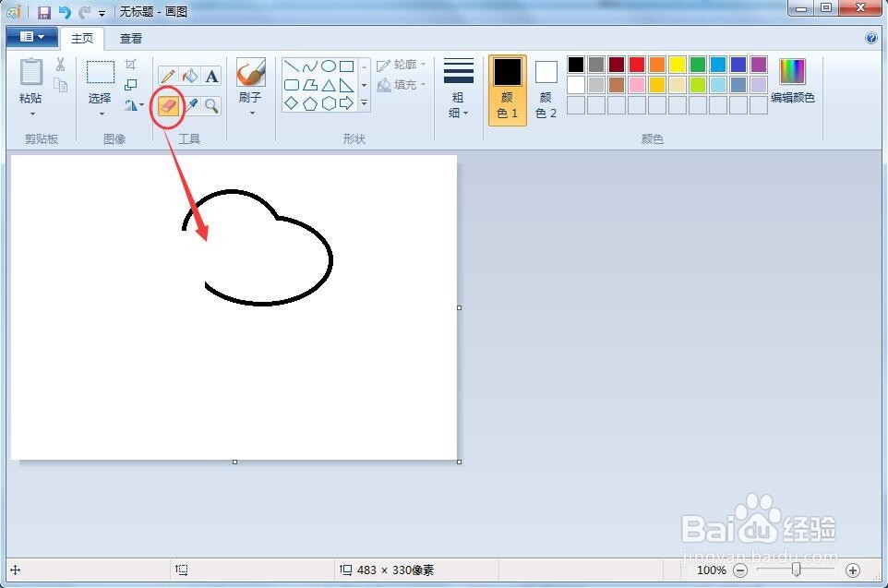Image resolution: width=888 pixels, height=588 pixels.
Task: Open the 刷子 brushes dropdown arrow
Action: pyautogui.click(x=252, y=114)
